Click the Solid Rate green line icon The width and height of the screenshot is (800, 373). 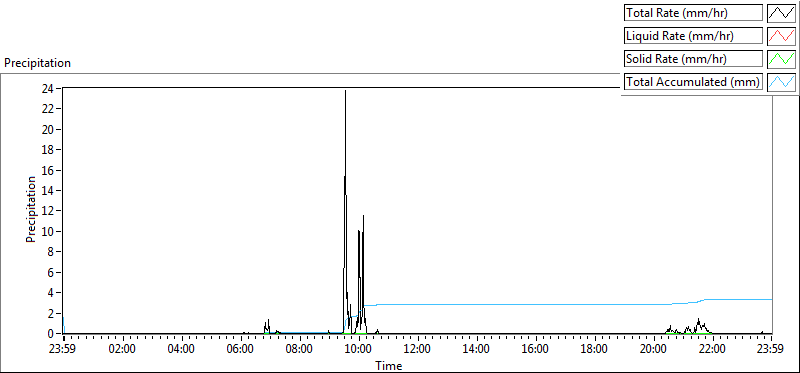tap(781, 59)
